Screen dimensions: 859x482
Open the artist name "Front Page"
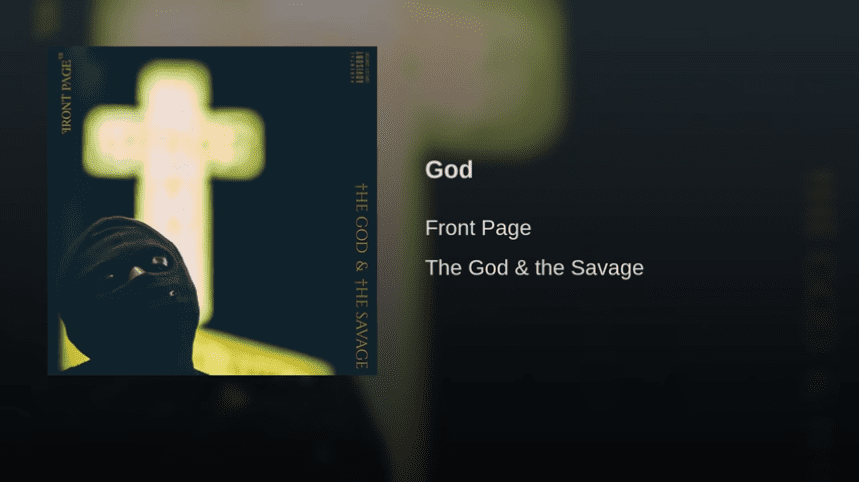478,228
